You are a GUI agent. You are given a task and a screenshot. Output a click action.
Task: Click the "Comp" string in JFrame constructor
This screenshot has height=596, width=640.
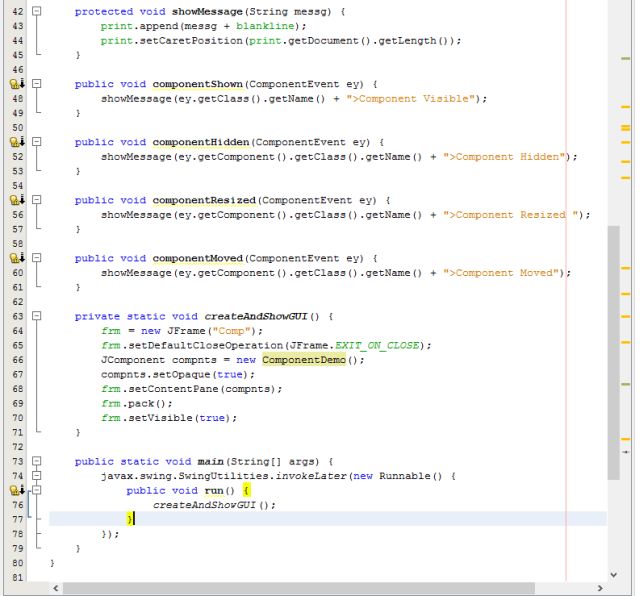point(231,331)
